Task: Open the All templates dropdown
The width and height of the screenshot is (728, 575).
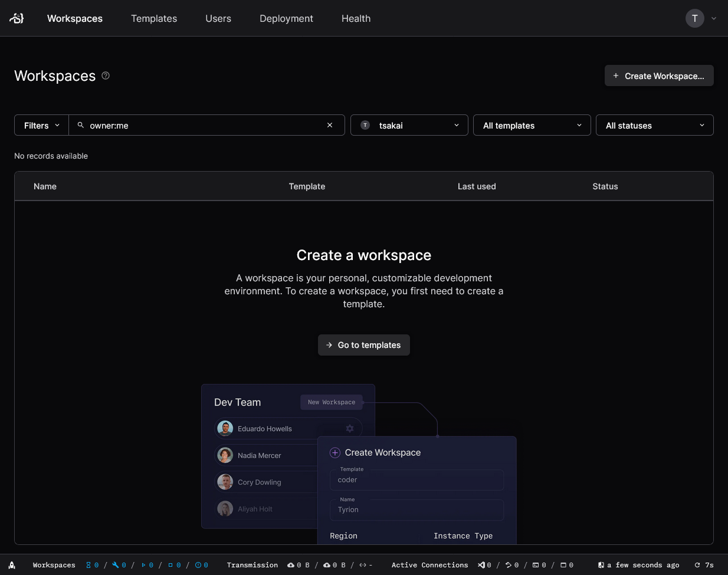Action: (x=532, y=125)
